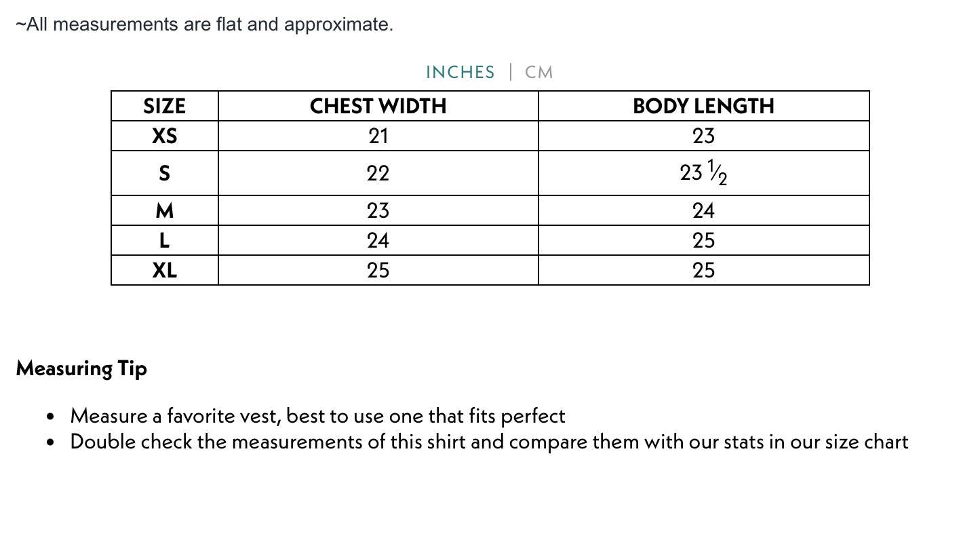Select the M size row label
This screenshot has width=980, height=536.
164,211
